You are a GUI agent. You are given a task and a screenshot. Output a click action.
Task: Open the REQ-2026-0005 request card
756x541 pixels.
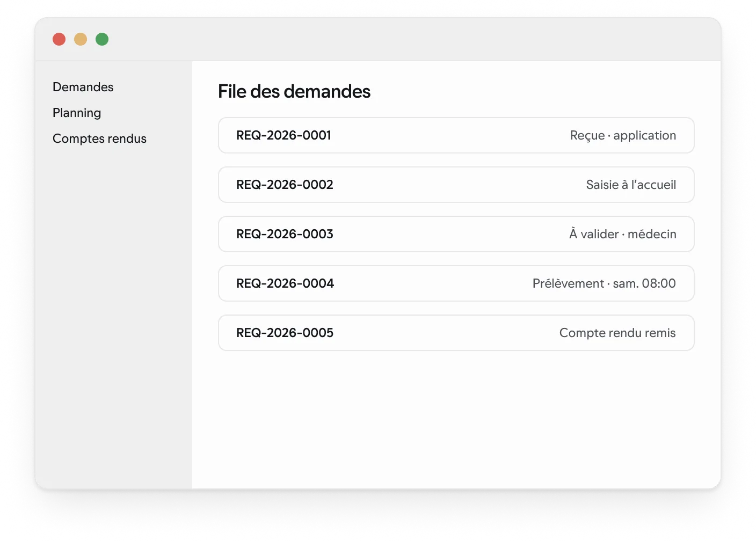[456, 333]
